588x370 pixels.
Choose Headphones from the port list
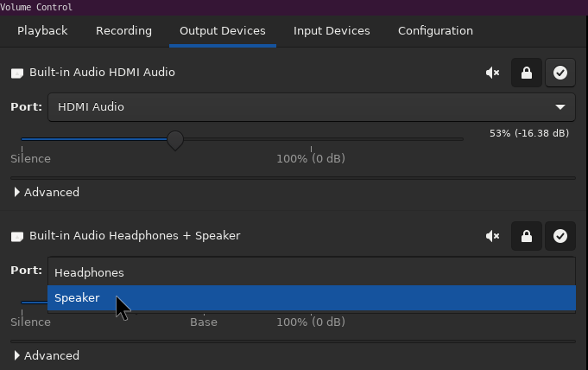click(312, 272)
